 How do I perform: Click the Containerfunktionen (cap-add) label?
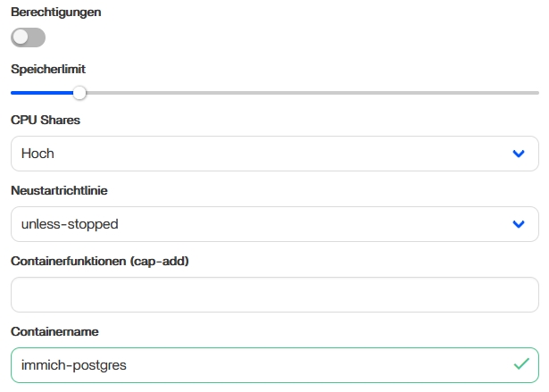coord(100,262)
